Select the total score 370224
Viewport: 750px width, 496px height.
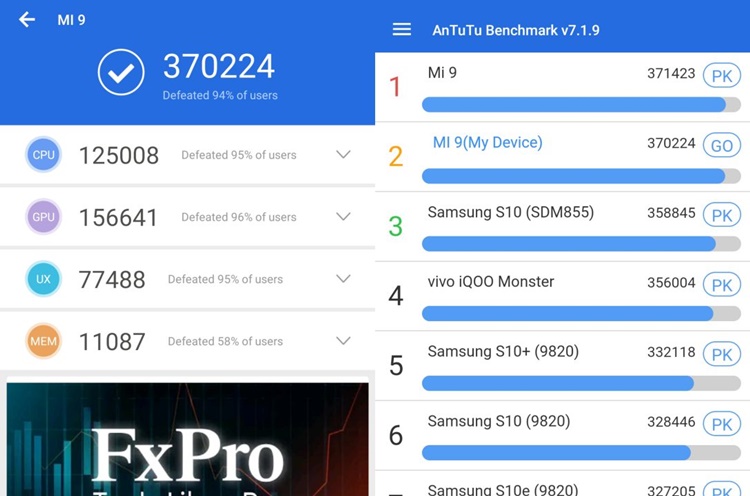tap(219, 66)
